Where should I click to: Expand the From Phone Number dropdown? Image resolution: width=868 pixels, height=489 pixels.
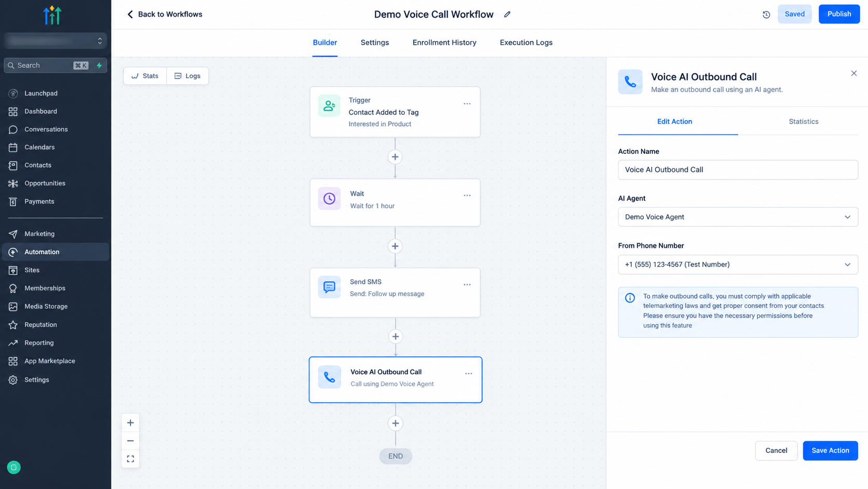(738, 265)
